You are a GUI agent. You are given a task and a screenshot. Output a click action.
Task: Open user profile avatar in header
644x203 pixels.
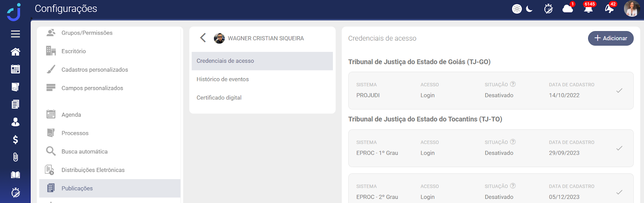(632, 9)
